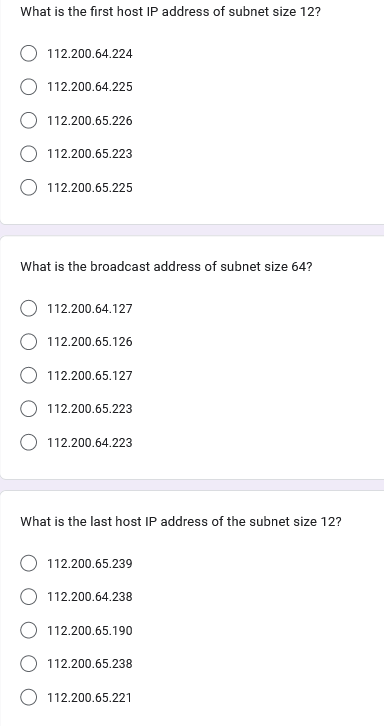This screenshot has height=726, width=384.
Task: Choose the 112.200.65.126 radio option
Action: click(x=29, y=341)
